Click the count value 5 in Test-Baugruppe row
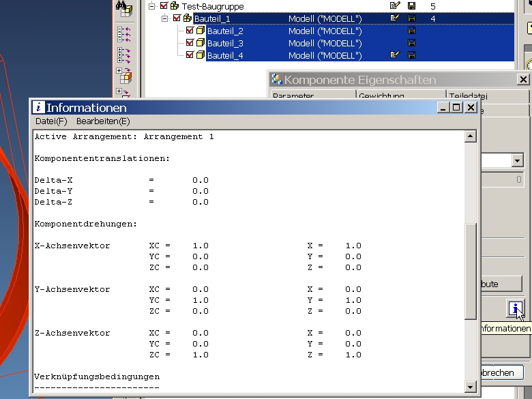Screen dimensions: 532x399 click(x=433, y=6)
